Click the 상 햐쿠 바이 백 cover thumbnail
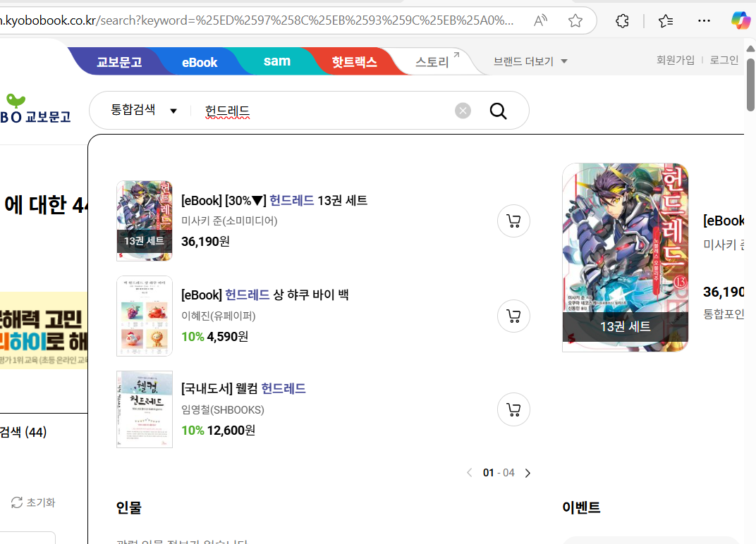The image size is (756, 544). 144,316
